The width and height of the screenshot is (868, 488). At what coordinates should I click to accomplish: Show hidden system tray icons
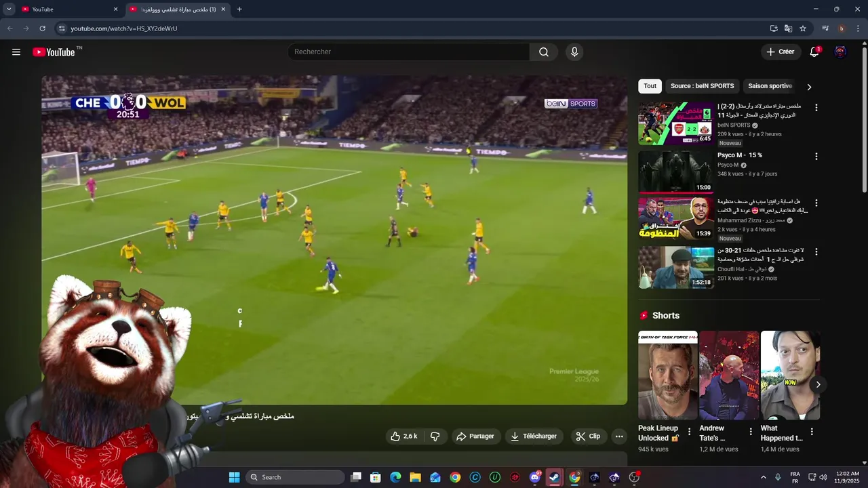tap(764, 477)
